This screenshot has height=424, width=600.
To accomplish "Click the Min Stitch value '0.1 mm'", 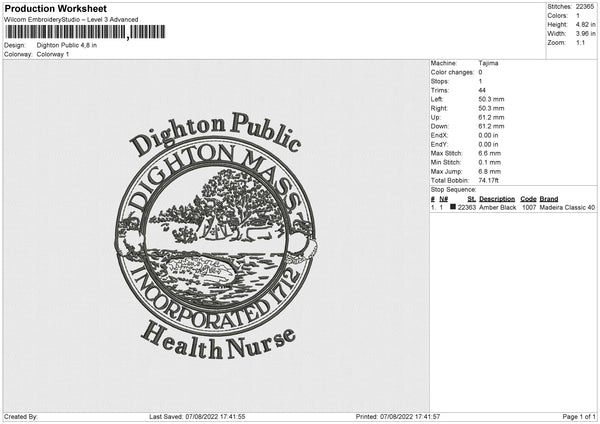I will (489, 162).
